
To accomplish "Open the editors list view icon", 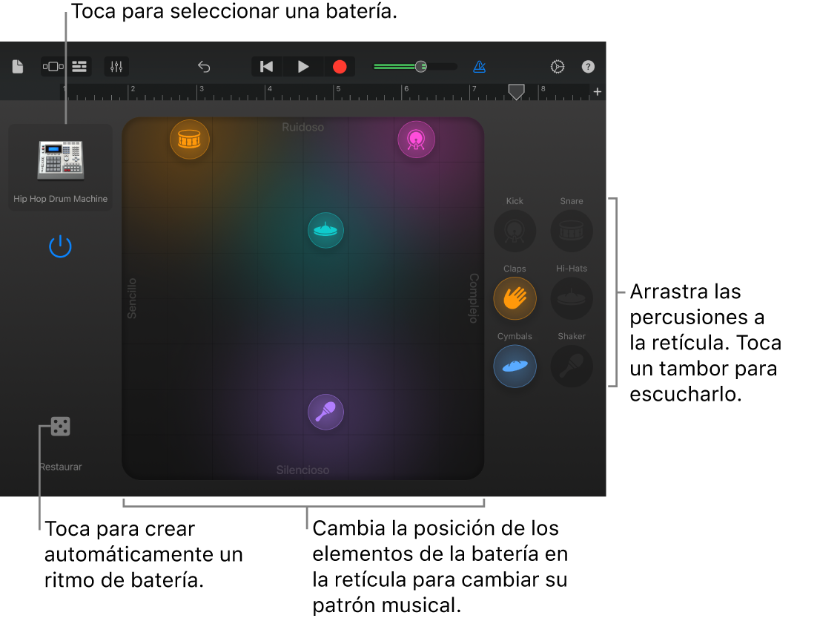I will point(79,66).
